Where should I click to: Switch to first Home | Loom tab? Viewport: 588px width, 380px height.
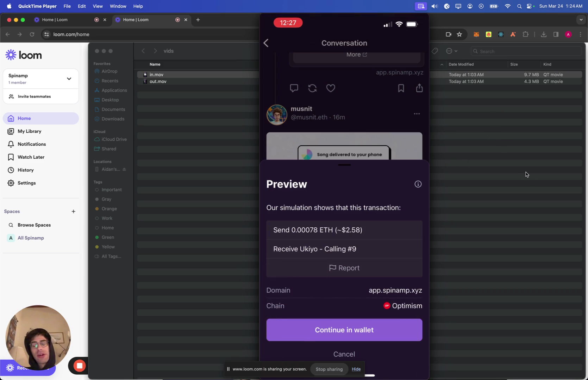pyautogui.click(x=70, y=20)
